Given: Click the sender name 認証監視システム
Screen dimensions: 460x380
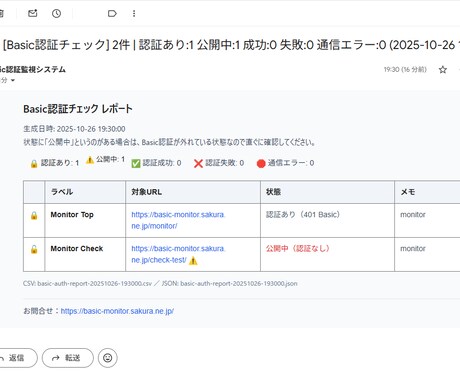Looking at the screenshot, I should click(x=33, y=69).
